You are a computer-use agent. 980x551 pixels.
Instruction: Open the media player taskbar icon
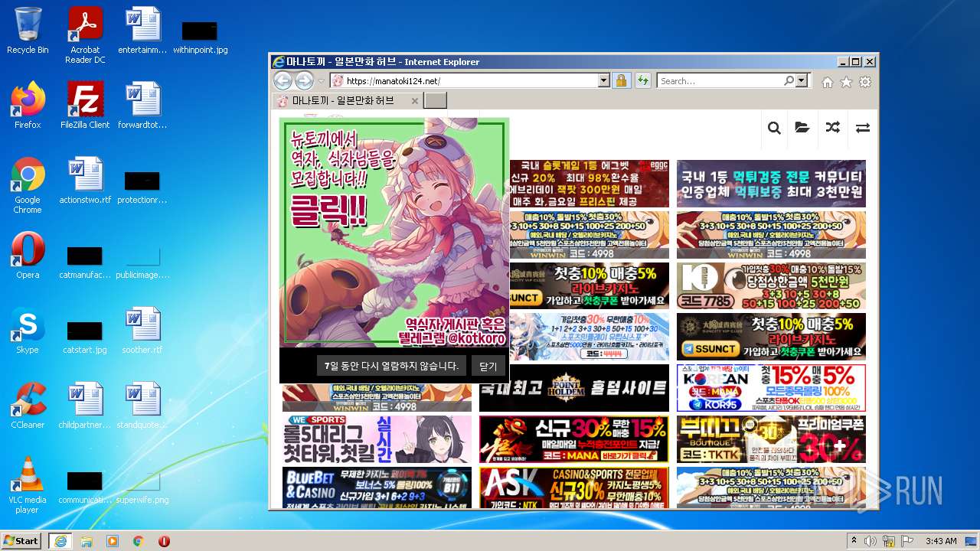(x=113, y=541)
